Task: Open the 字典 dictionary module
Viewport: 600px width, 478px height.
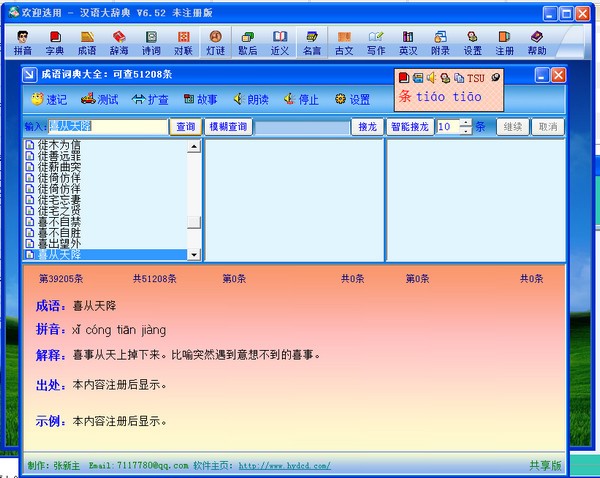Action: pos(55,43)
